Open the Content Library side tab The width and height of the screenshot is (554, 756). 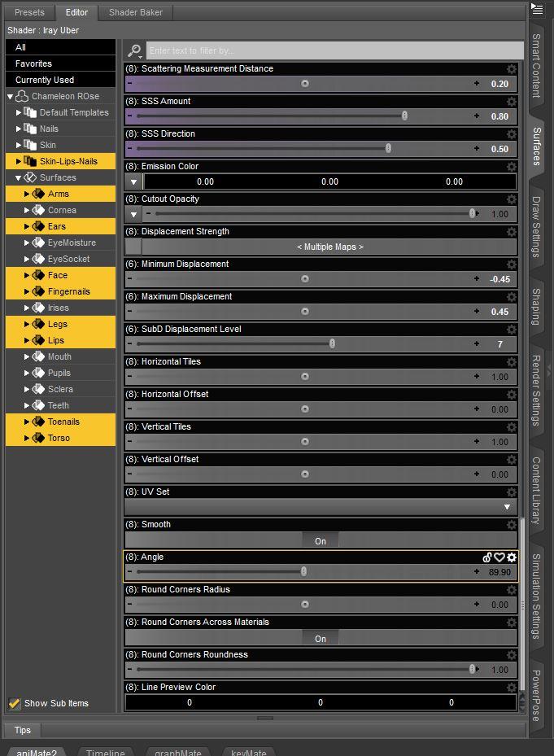536,491
